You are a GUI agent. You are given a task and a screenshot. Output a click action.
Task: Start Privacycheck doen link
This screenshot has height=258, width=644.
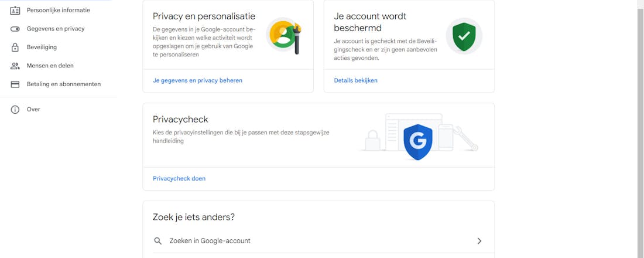point(179,178)
